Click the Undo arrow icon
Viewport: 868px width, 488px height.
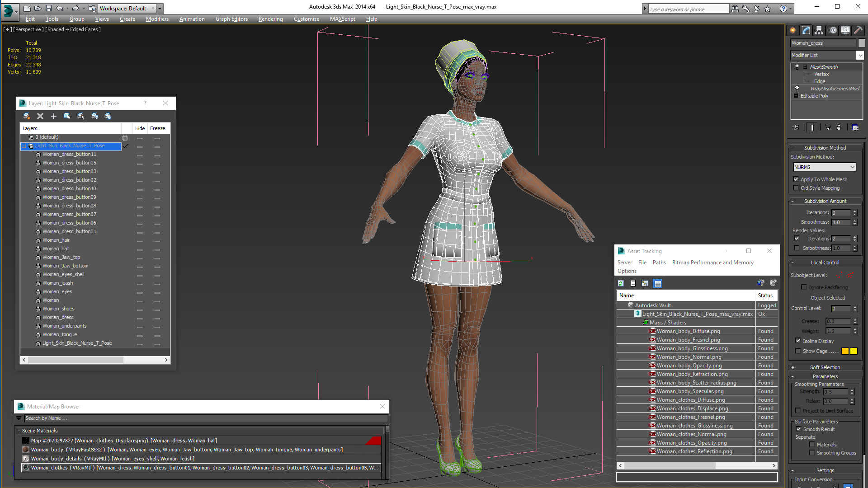click(x=60, y=8)
